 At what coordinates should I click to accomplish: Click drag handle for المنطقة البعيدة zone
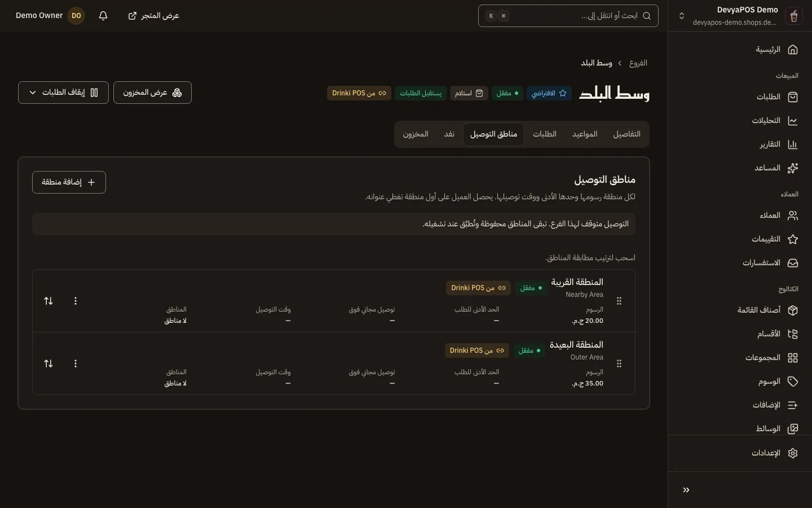point(619,364)
